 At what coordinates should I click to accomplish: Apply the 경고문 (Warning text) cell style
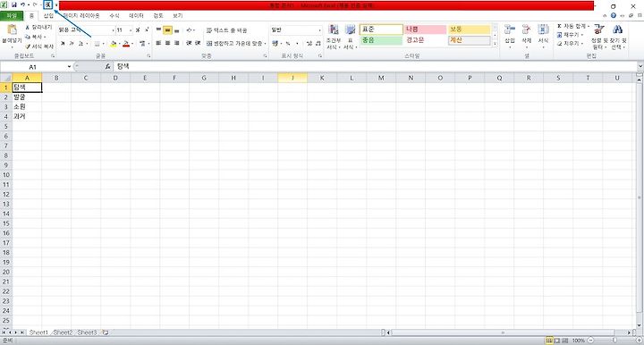[x=425, y=40]
